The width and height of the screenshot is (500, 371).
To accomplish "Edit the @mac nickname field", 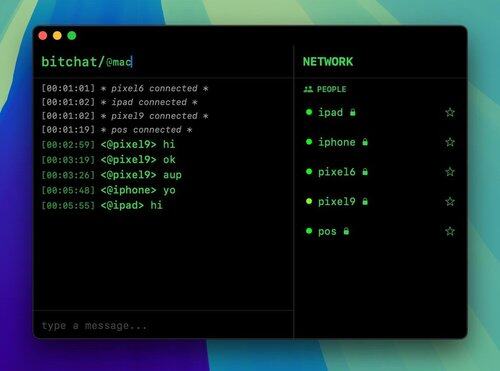I will point(119,62).
